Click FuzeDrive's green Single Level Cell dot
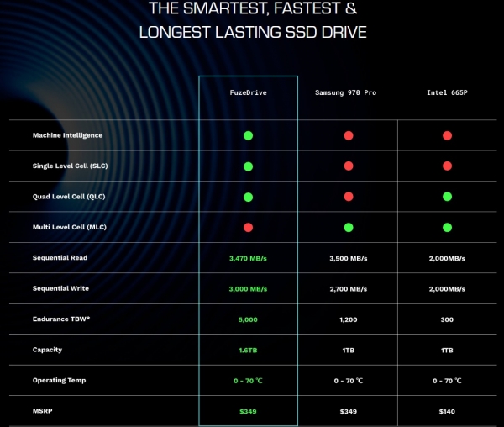This screenshot has height=427, width=504. [248, 166]
